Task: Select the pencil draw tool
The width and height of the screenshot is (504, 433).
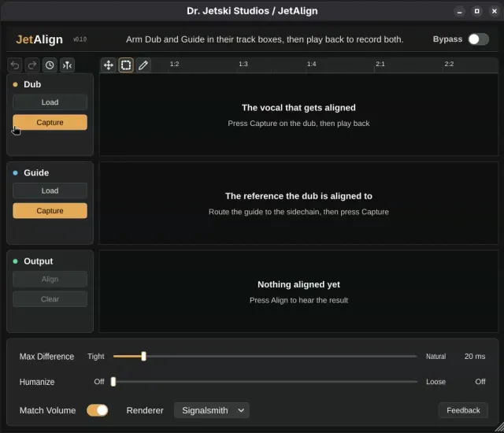Action: point(143,65)
